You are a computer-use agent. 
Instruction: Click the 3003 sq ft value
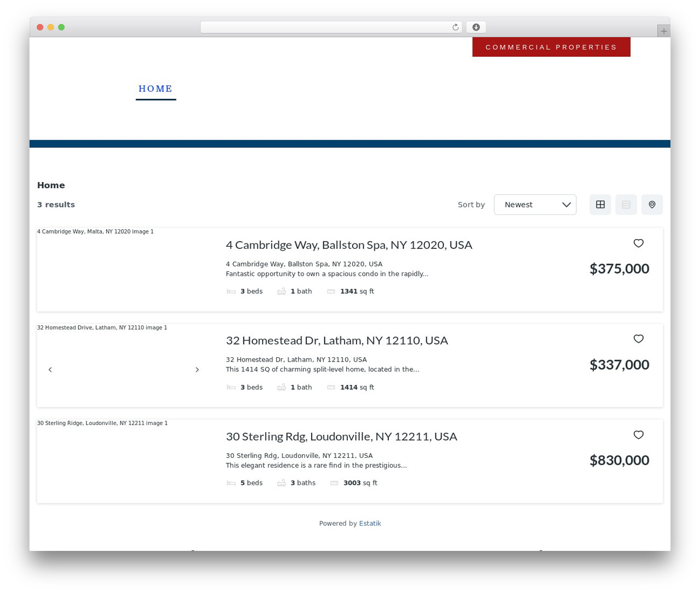[x=360, y=483]
